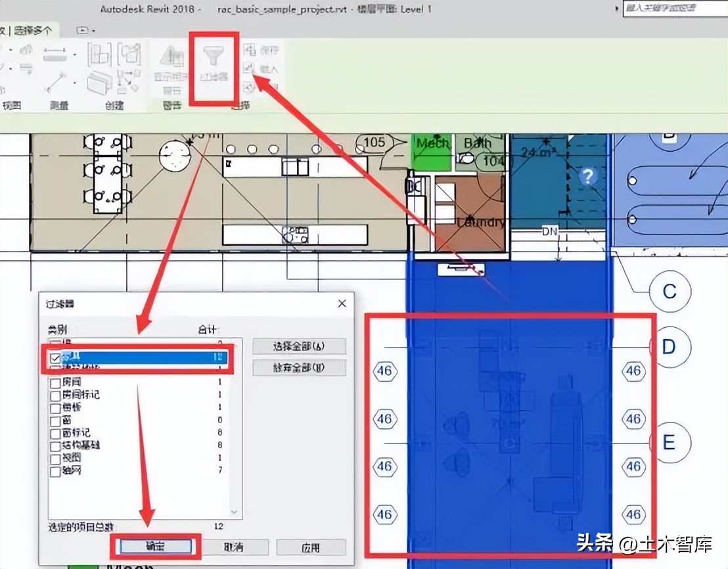Click the dropdown arrow beside the circular ribbon icon
The image size is (728, 569).
93,30
